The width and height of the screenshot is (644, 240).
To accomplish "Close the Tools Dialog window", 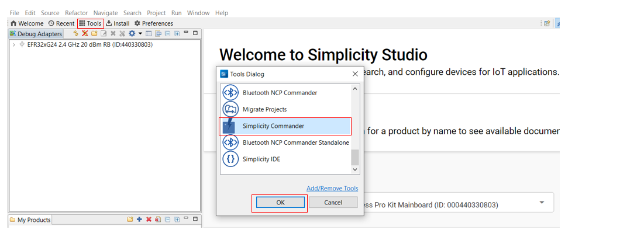I will (355, 74).
